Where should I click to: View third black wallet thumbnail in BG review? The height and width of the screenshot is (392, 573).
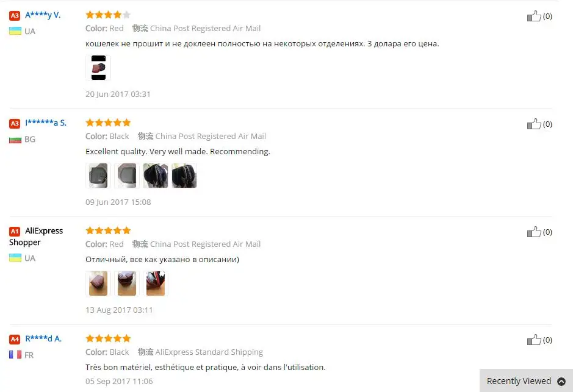click(x=156, y=176)
